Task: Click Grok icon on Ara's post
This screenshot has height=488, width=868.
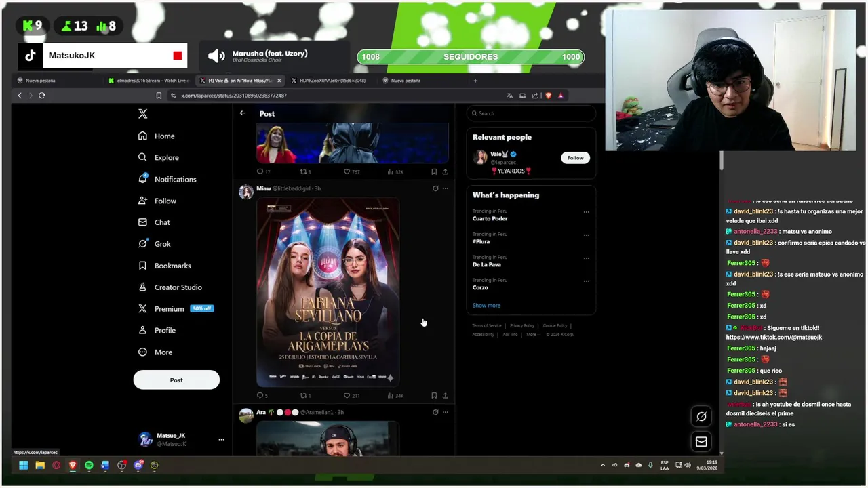Action: (435, 412)
